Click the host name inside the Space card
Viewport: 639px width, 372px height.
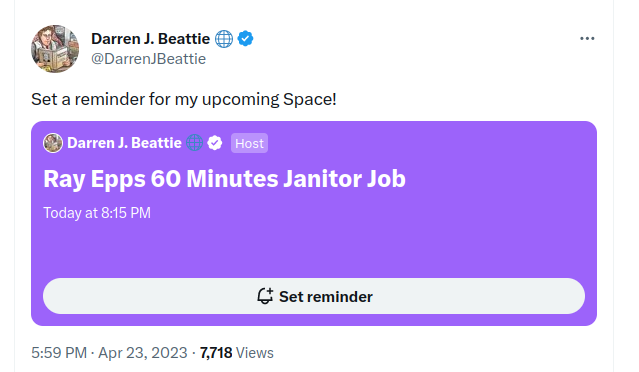124,143
